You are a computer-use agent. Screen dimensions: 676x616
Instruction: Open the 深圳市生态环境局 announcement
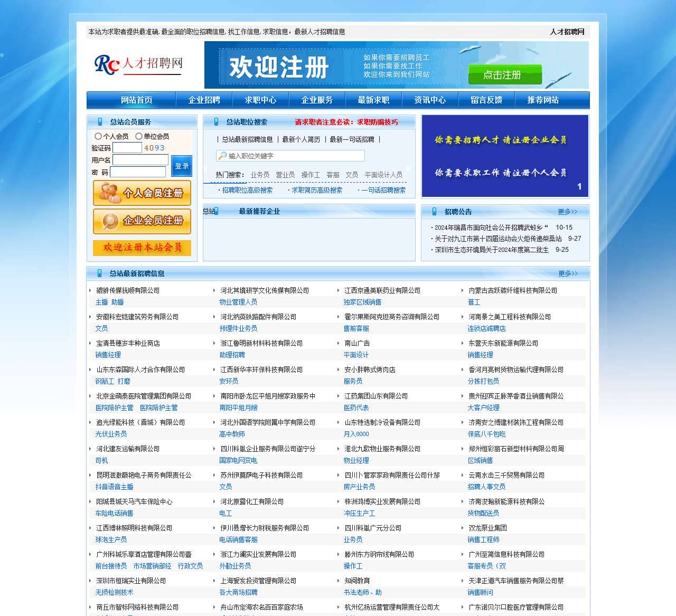pos(492,250)
